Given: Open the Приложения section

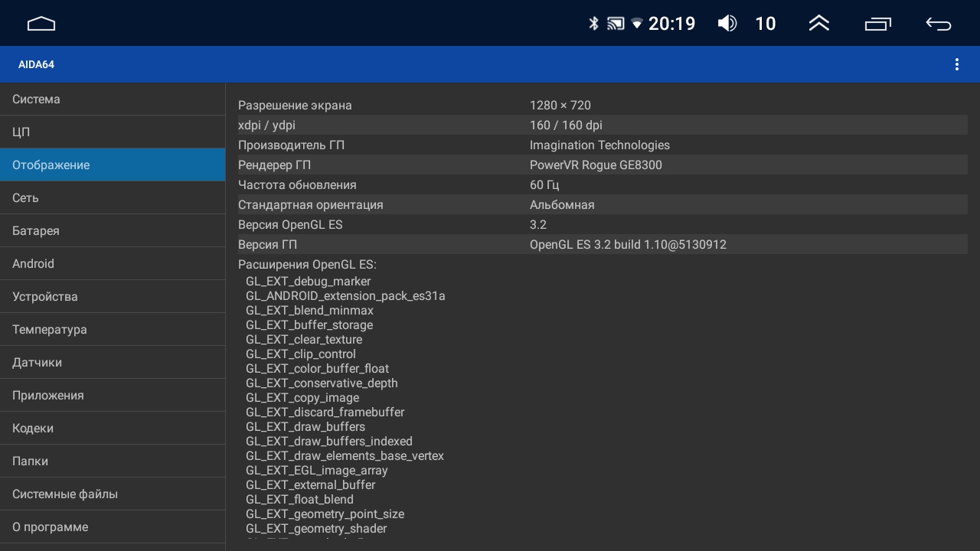Looking at the screenshot, I should tap(113, 396).
